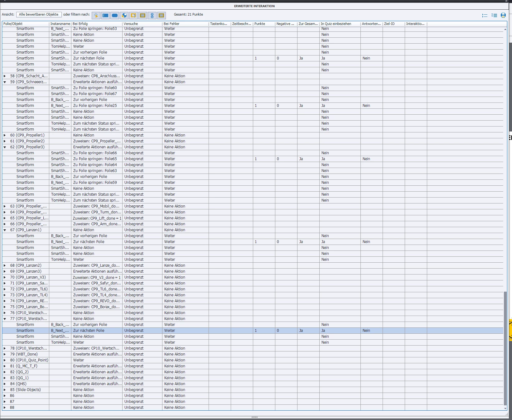Select cell 'Zu Folie springen: Folie53'
Screen dimensions: 512x420
97,29
